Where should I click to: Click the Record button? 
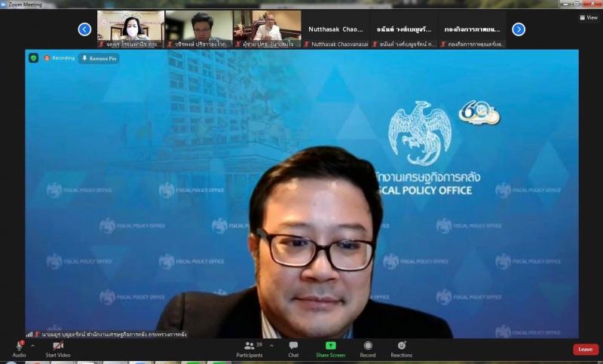pos(368,349)
